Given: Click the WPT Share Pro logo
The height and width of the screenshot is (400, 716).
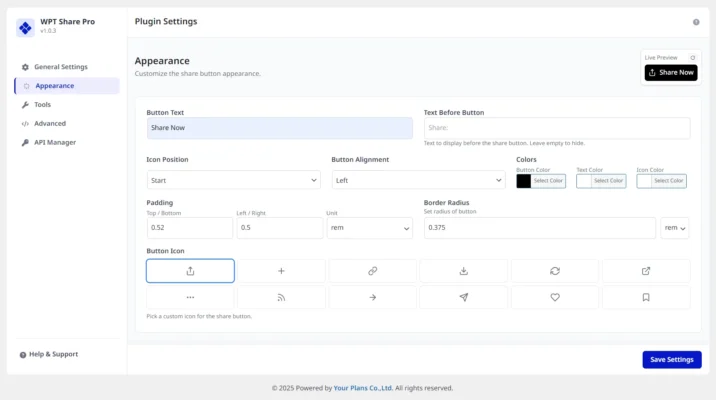Looking at the screenshot, I should (x=25, y=28).
